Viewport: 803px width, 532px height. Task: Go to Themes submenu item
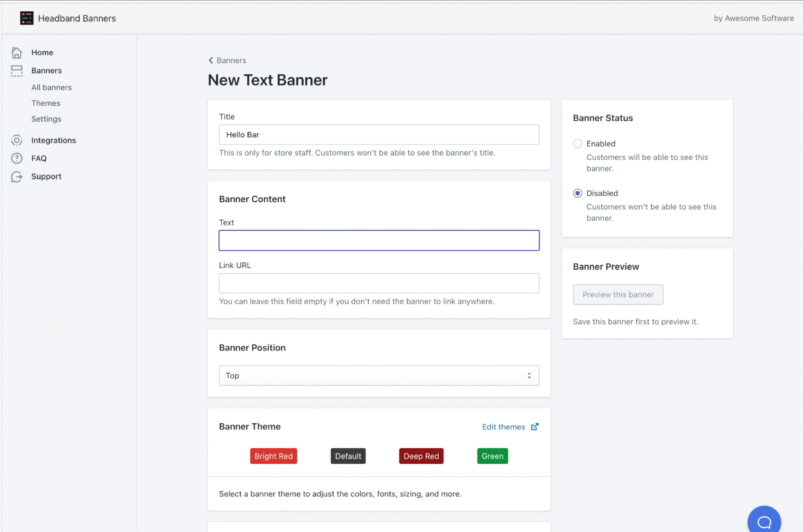click(x=46, y=103)
